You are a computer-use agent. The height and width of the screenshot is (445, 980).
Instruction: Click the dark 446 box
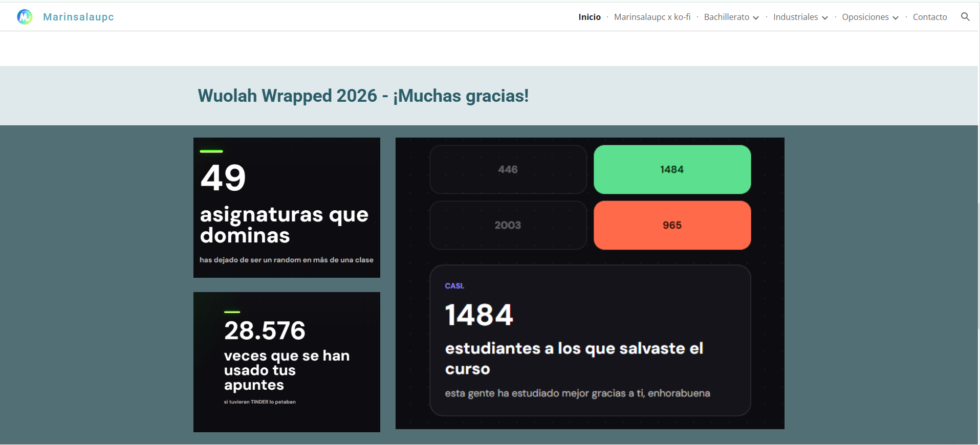[x=508, y=169]
